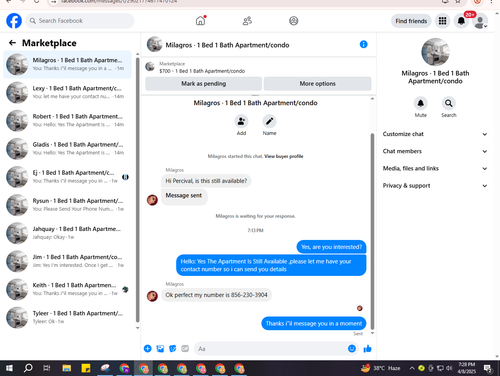Open the notifications bell icon
The image size is (500, 376).
[x=461, y=21]
